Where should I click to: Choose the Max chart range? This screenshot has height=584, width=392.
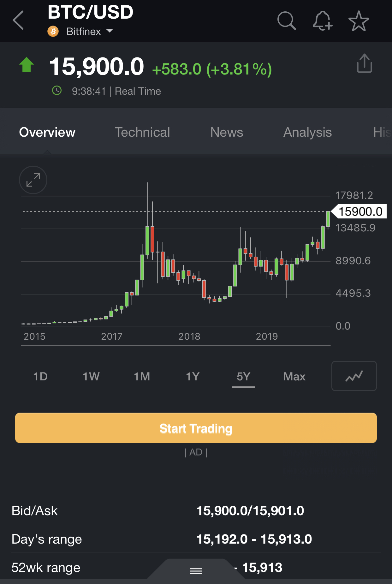point(294,376)
